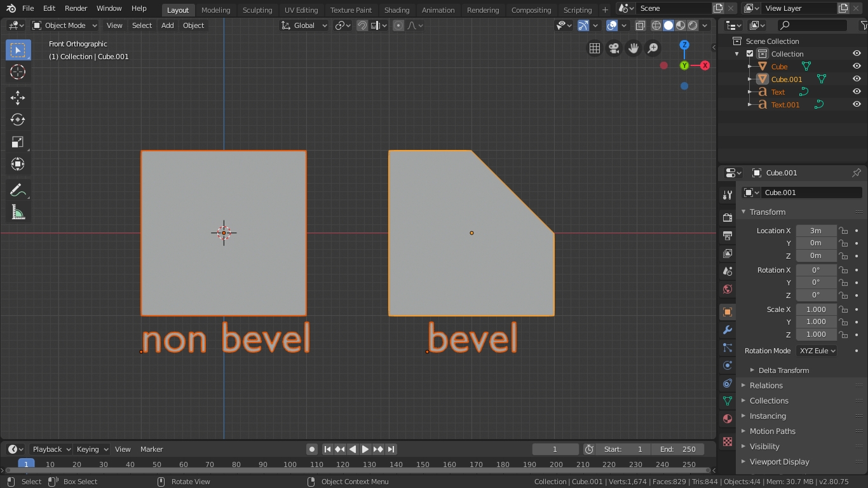This screenshot has width=868, height=488.
Task: Open the Modifier Properties wrench tab
Action: pos(727,330)
